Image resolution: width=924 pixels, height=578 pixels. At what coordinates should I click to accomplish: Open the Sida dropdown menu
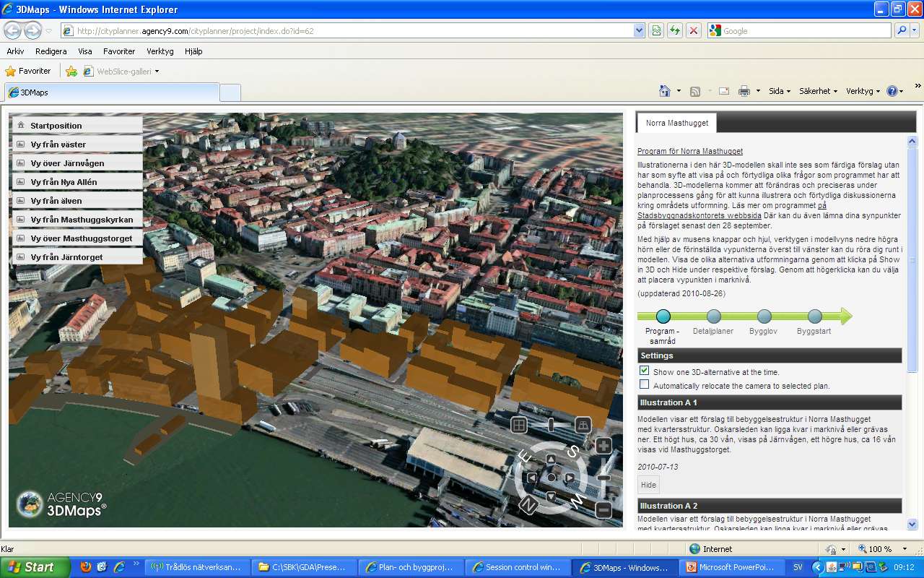(780, 91)
